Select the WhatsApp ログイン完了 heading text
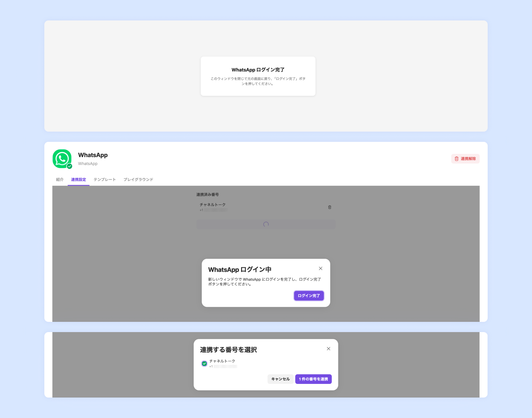532x418 pixels. (258, 70)
